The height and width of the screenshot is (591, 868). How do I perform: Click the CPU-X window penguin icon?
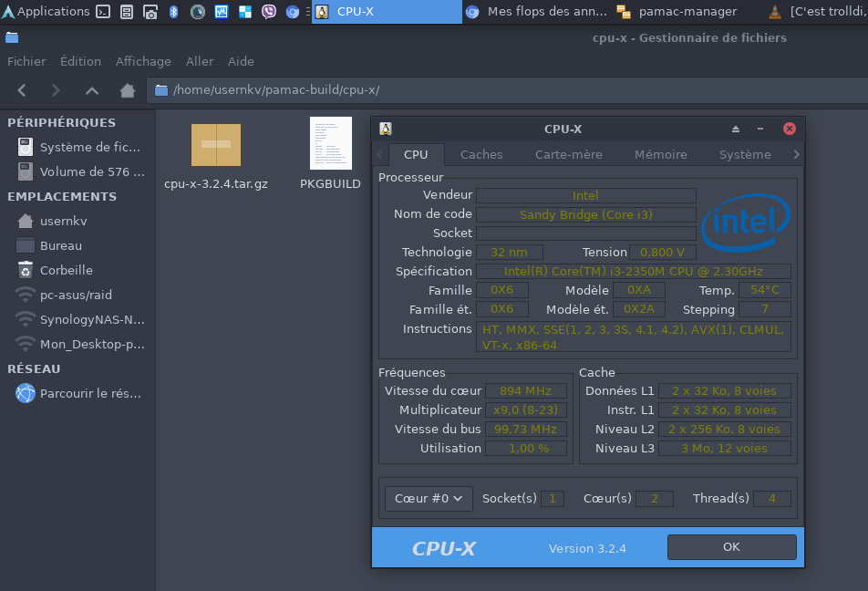386,130
